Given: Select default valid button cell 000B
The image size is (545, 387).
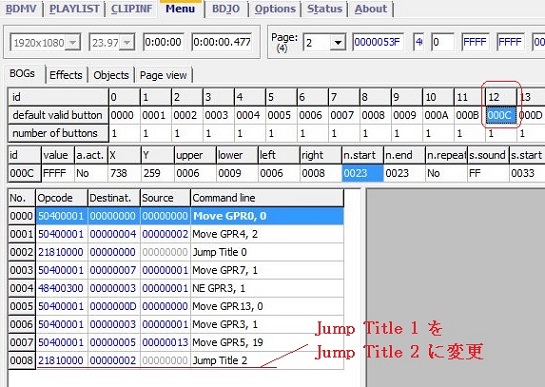Looking at the screenshot, I should point(469,115).
